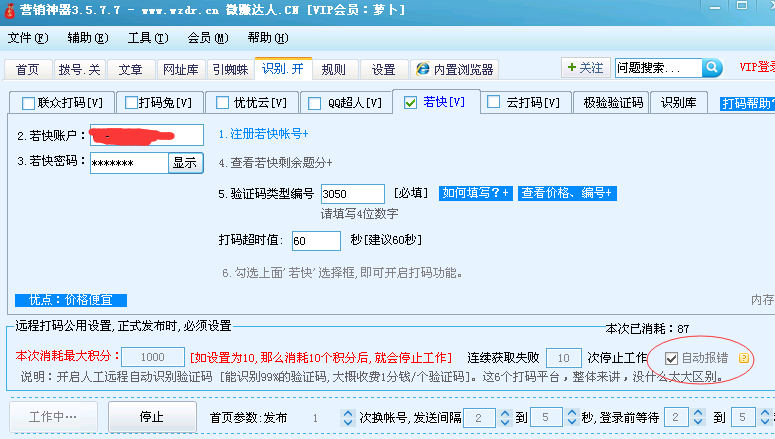Switch to the 设置 tab
This screenshot has height=439, width=775.
[384, 69]
